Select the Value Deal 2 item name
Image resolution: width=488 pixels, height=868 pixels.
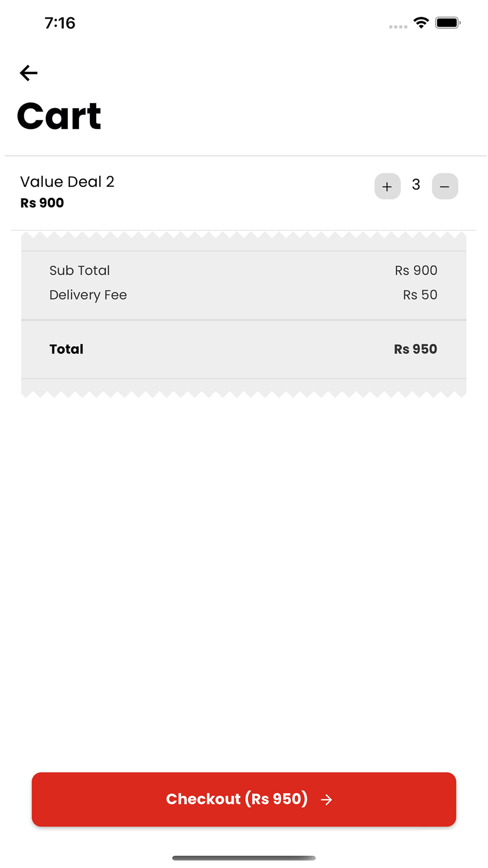[x=67, y=182]
